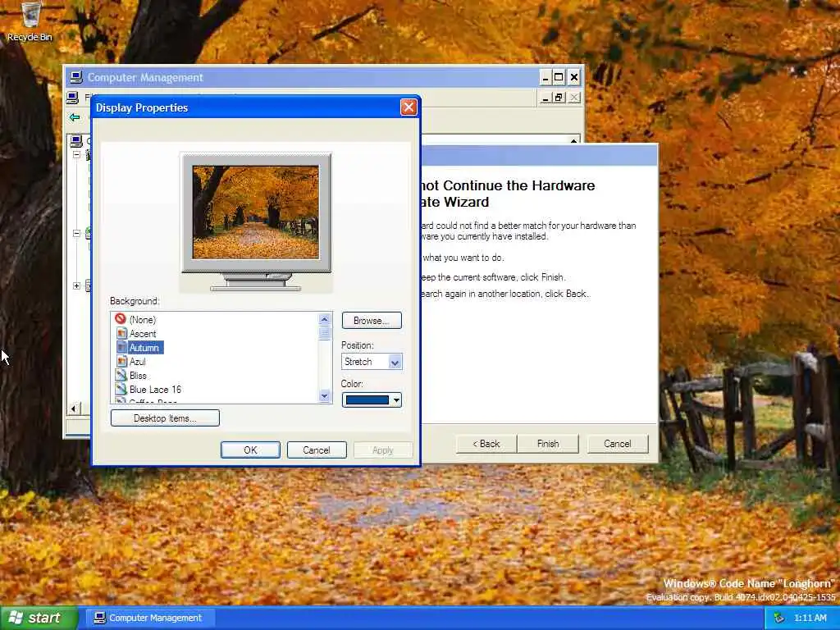
Task: Restore the inner Computer Management console window
Action: [x=559, y=98]
